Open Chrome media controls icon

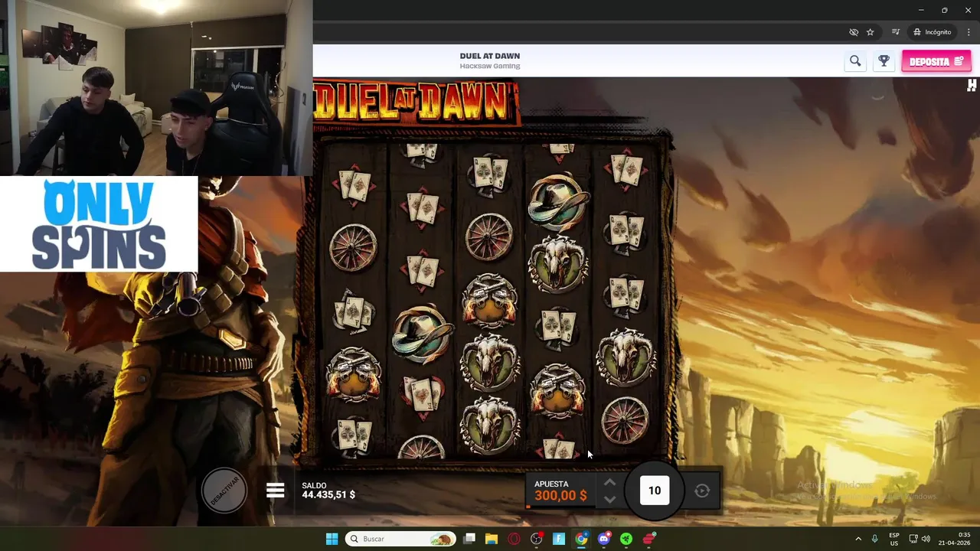coord(895,32)
